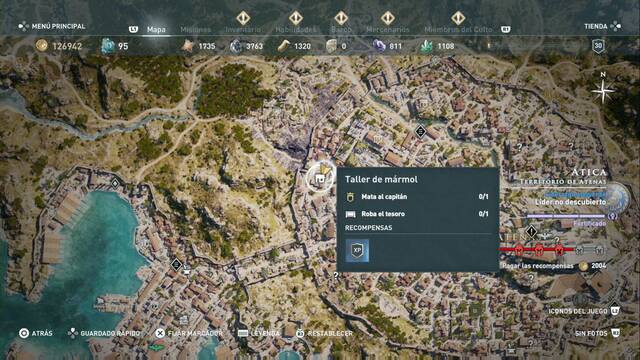Switch to the Misiones tab
This screenshot has height=360, width=640.
pyautogui.click(x=196, y=29)
